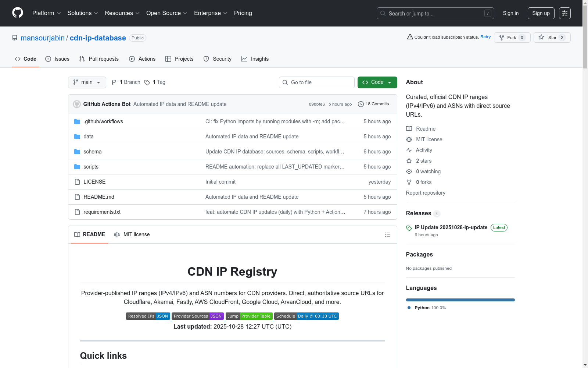Open the Code repository tab
Screen dimensions: 588x368
coord(26,59)
